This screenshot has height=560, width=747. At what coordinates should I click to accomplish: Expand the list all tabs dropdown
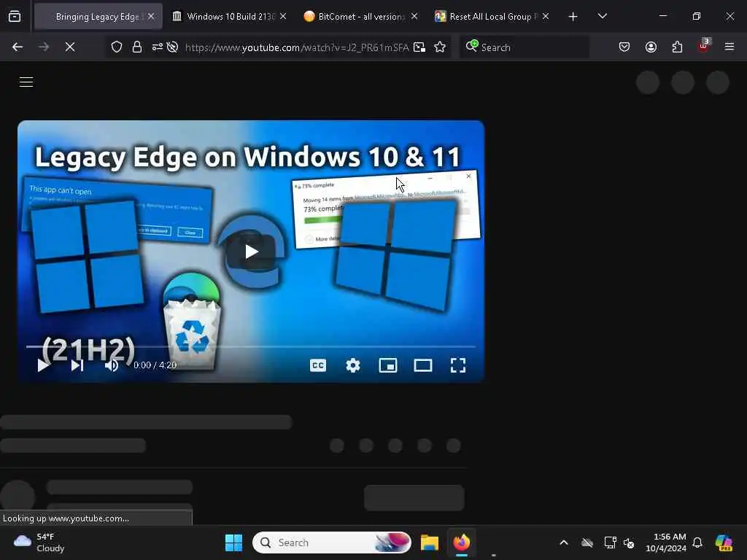click(602, 17)
